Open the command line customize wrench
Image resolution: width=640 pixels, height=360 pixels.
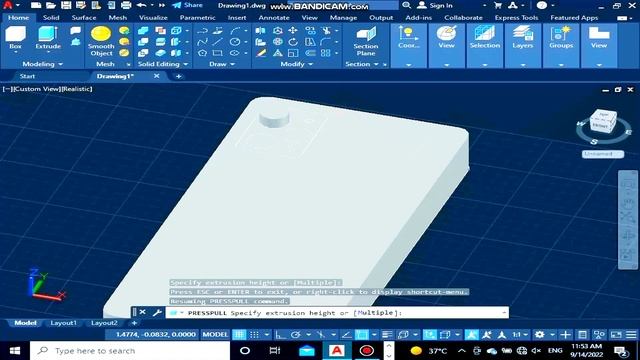tap(157, 313)
